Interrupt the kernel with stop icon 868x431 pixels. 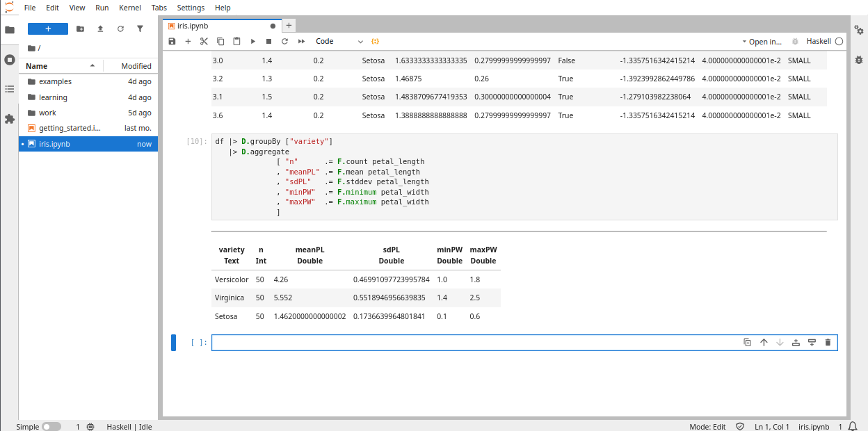pos(268,42)
